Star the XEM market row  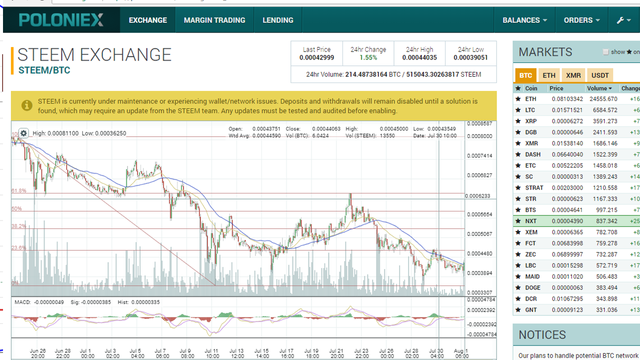(x=518, y=232)
